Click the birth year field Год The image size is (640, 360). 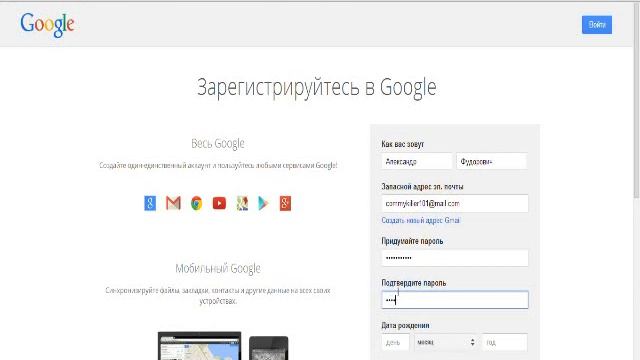pos(504,342)
